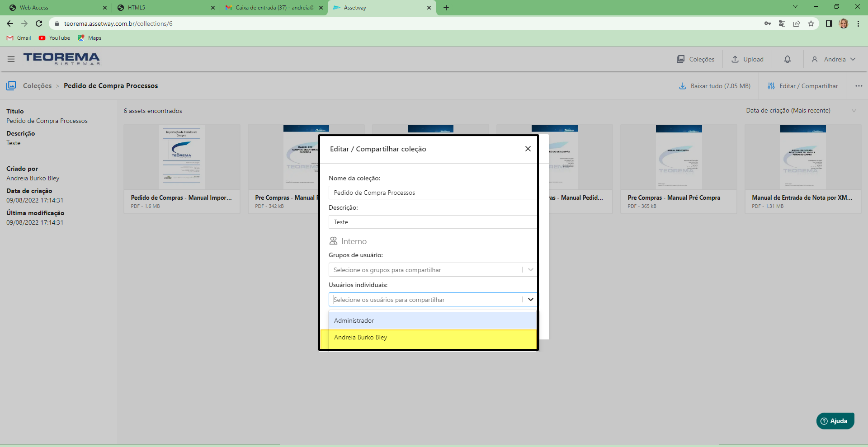Open a new browser tab
The width and height of the screenshot is (868, 447).
click(x=446, y=8)
